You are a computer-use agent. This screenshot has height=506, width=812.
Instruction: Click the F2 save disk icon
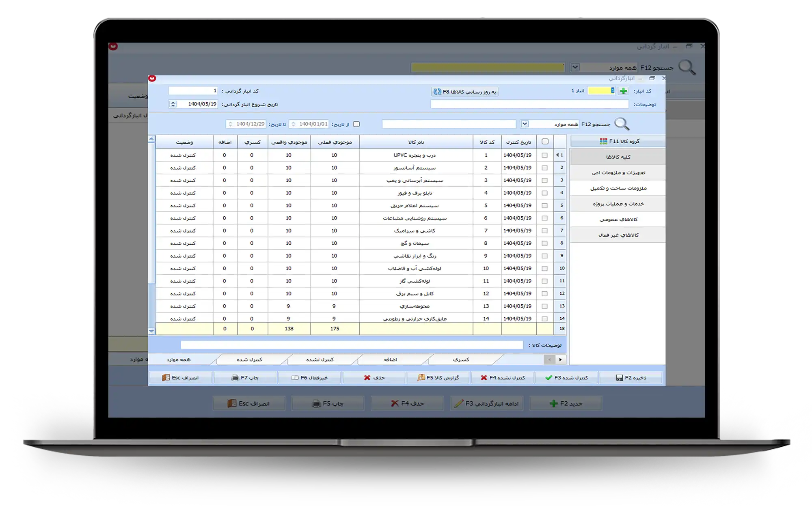click(x=619, y=377)
